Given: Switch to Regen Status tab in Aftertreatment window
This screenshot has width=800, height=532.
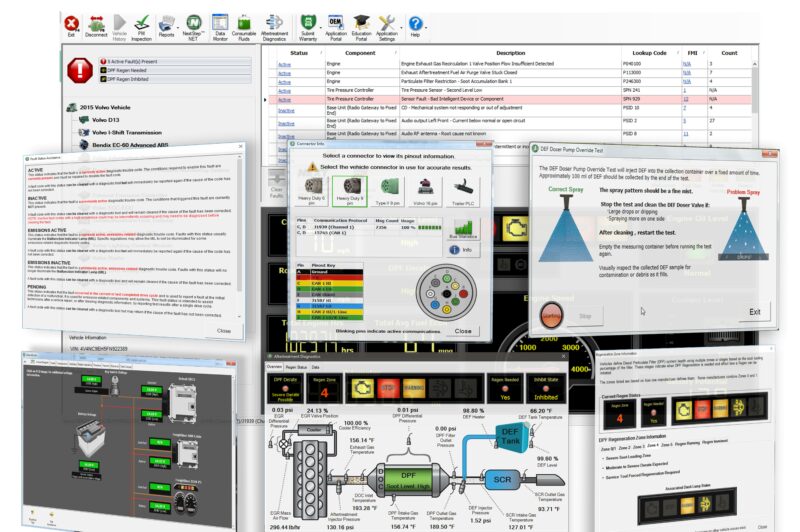Looking at the screenshot, I should [x=296, y=367].
